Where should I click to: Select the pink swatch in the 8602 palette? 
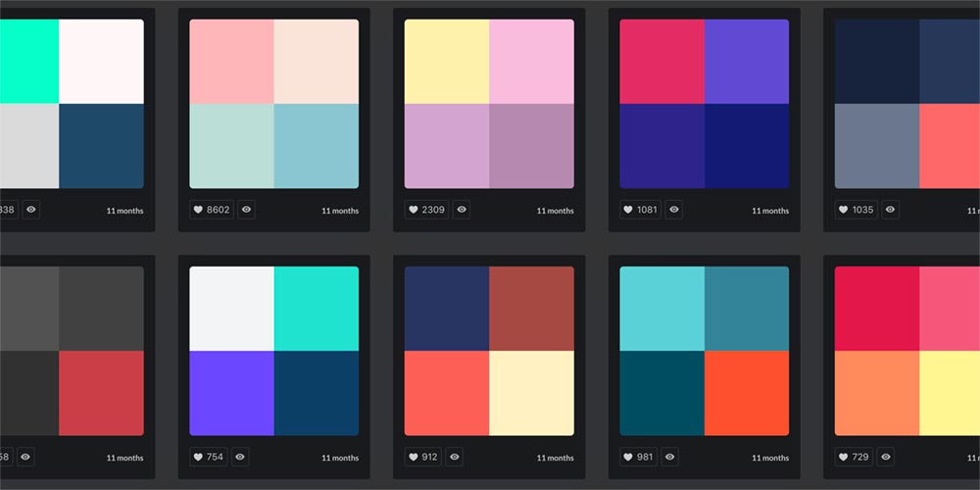[232, 61]
